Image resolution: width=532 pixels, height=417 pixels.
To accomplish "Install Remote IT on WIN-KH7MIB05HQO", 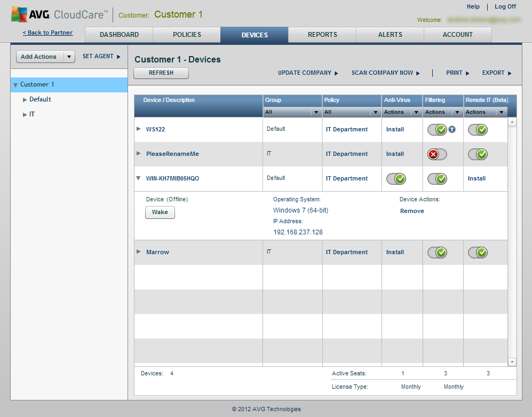I will click(477, 178).
